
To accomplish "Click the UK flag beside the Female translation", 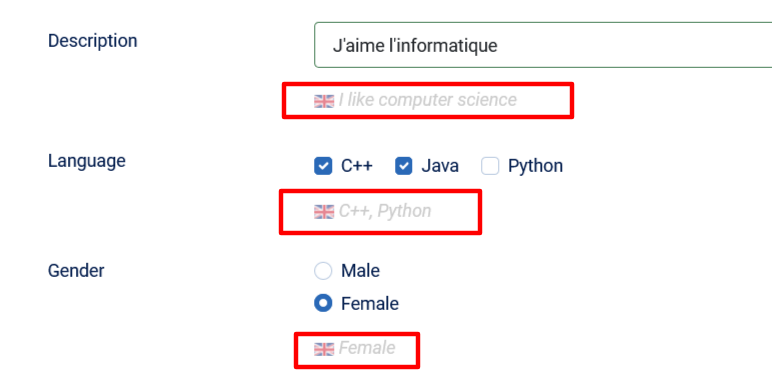I will [323, 349].
